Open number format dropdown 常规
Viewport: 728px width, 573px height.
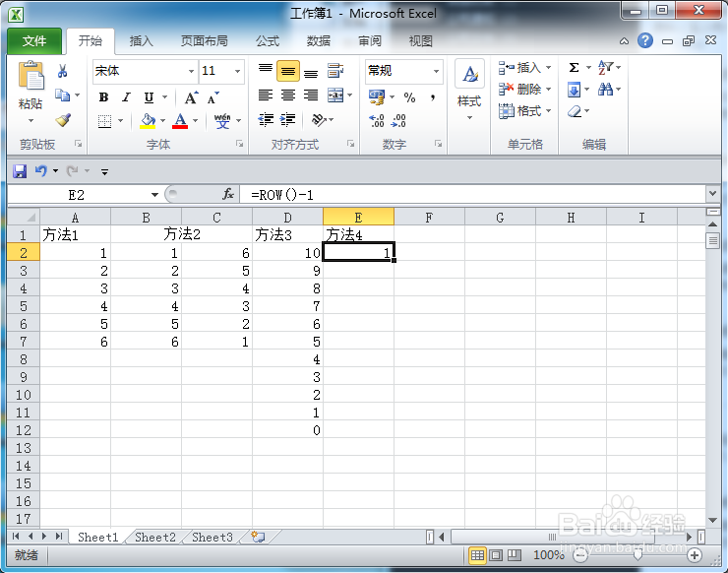[436, 71]
